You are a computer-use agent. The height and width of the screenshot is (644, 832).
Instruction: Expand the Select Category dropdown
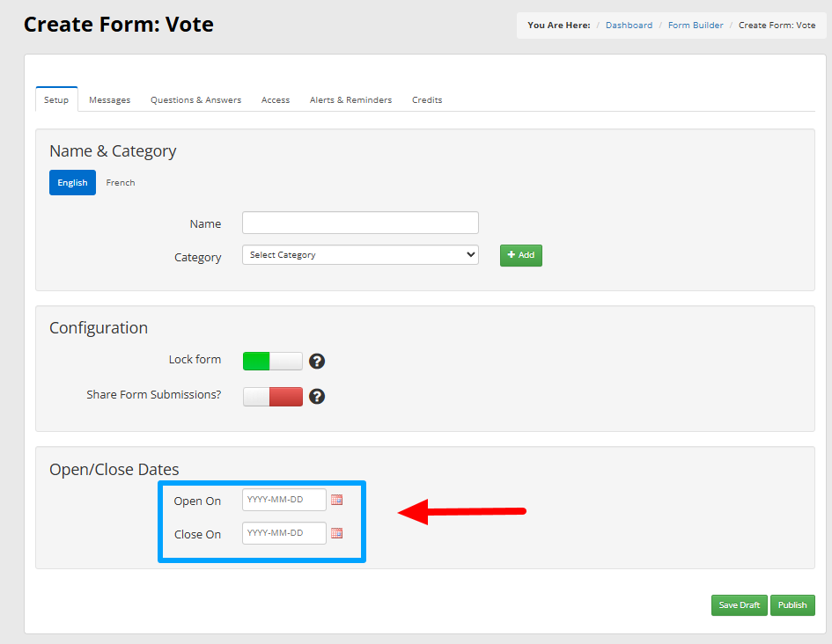tap(360, 255)
